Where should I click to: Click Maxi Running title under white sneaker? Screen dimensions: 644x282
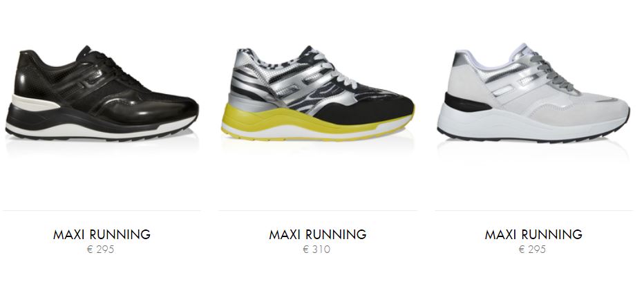pos(533,234)
